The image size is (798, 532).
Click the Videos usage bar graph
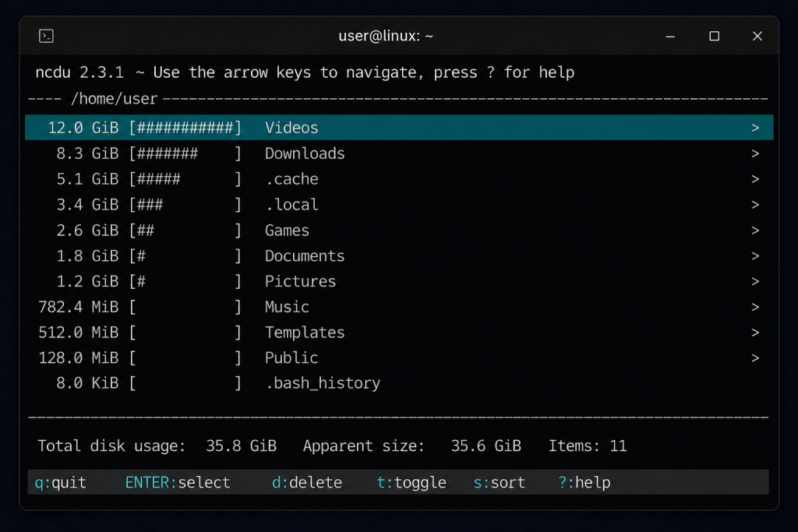[x=185, y=128]
